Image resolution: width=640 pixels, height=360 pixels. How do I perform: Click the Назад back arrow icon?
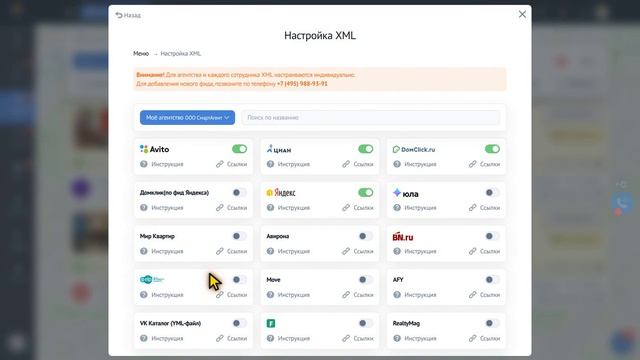[119, 15]
